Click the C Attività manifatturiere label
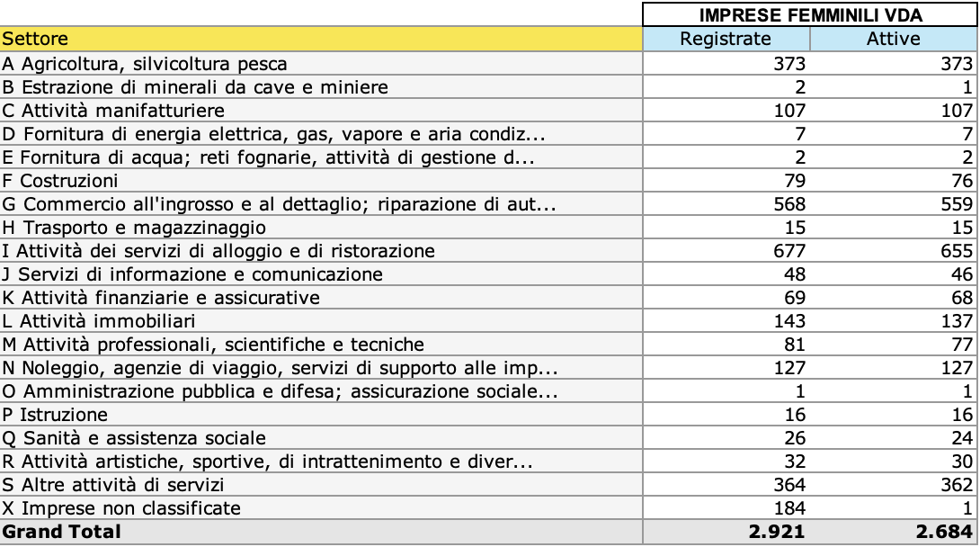This screenshot has height=547, width=980. 113,111
